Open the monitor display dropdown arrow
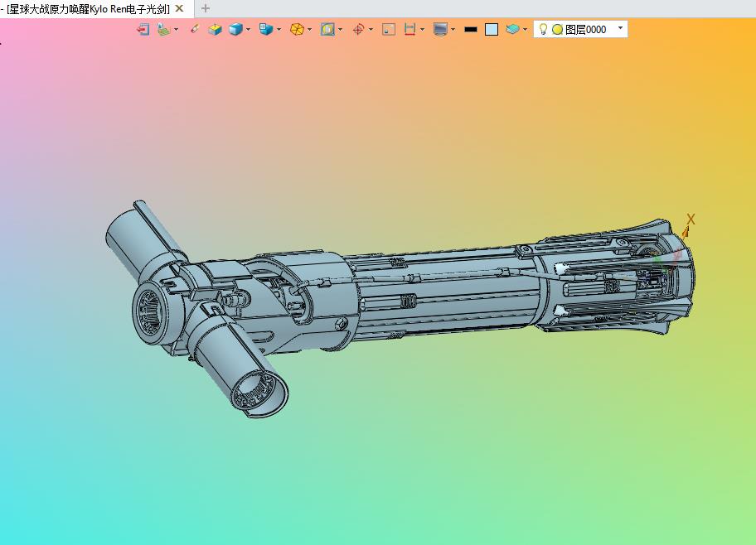 [453, 29]
